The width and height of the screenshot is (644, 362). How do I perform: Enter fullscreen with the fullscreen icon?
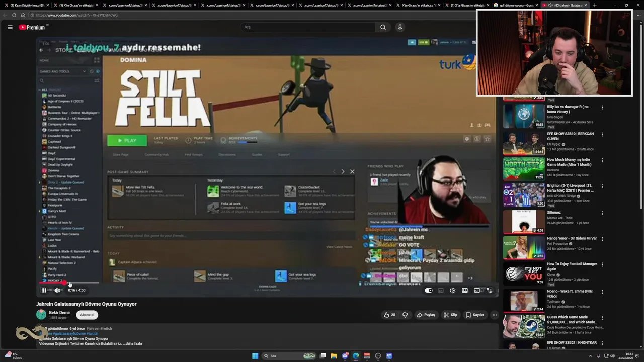click(x=489, y=290)
